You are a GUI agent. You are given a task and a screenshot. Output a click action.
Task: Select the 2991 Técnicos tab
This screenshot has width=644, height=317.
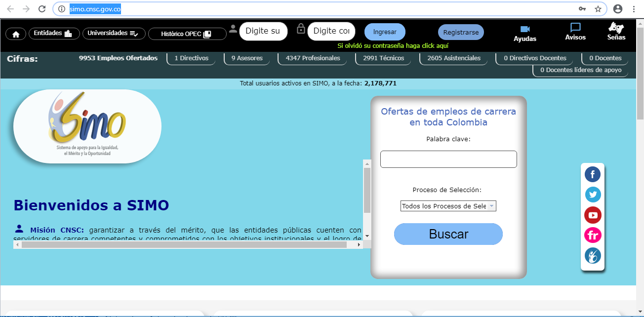pos(383,58)
